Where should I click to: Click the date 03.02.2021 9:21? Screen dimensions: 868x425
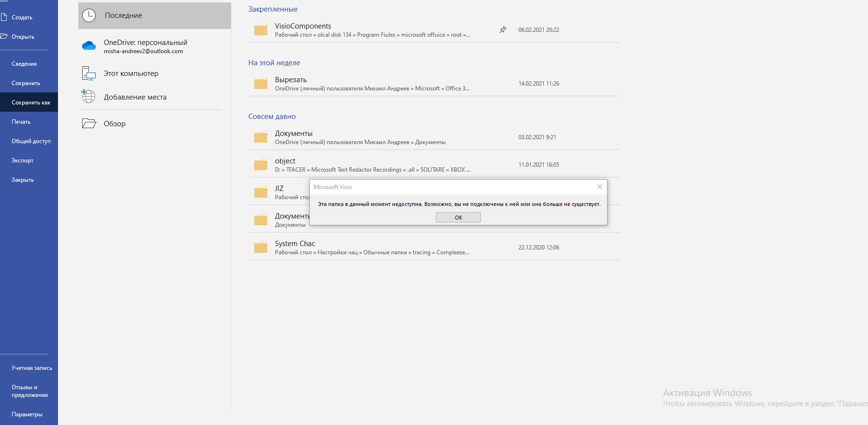point(537,137)
